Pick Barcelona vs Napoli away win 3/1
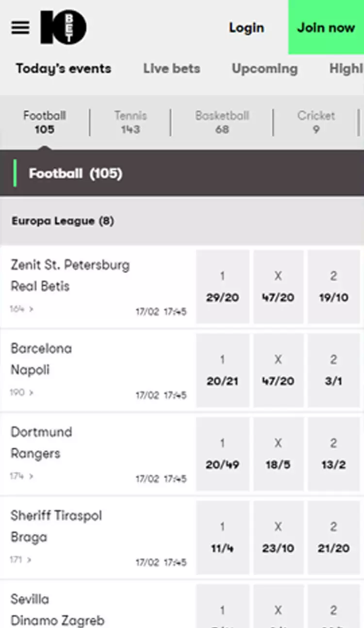The image size is (364, 628). click(333, 371)
